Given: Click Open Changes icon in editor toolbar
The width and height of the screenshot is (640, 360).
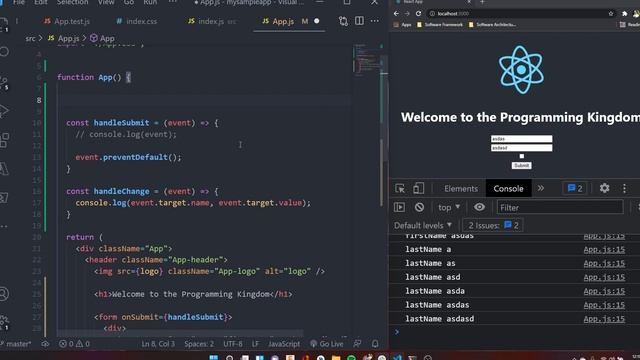Looking at the screenshot, I should click(343, 21).
